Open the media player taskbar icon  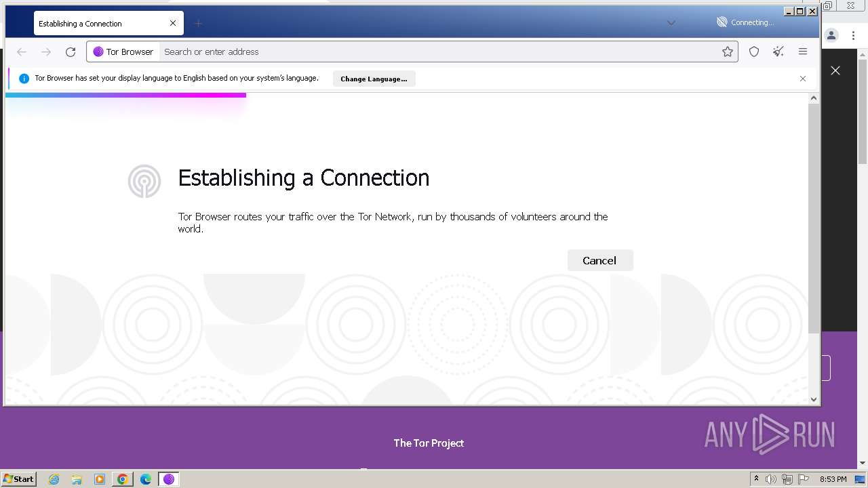(x=100, y=479)
